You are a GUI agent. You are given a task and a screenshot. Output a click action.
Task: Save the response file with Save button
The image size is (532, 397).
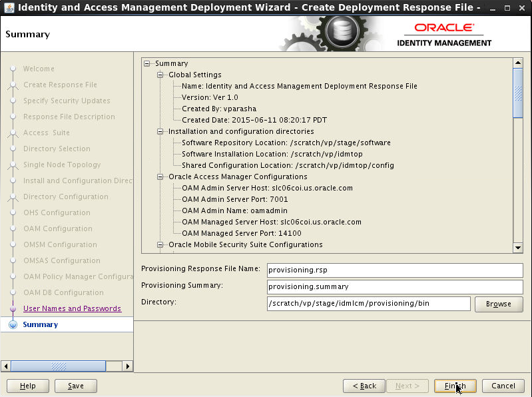[x=76, y=386]
